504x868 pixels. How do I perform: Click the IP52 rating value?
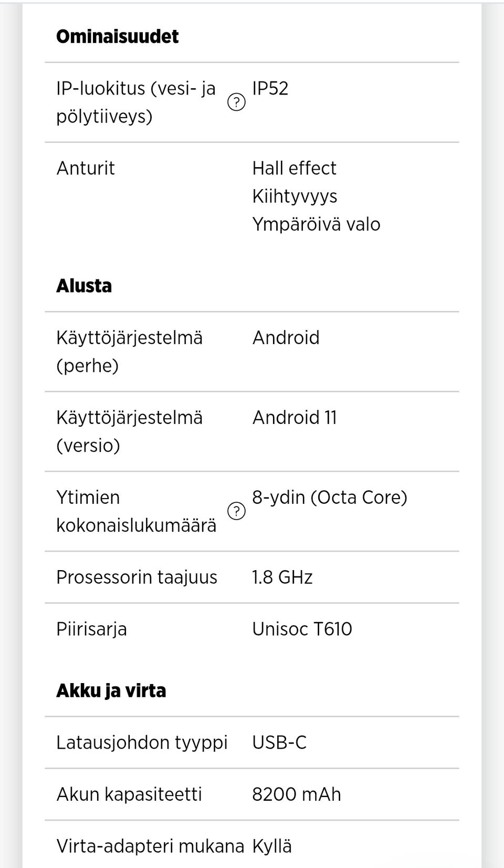tap(270, 88)
